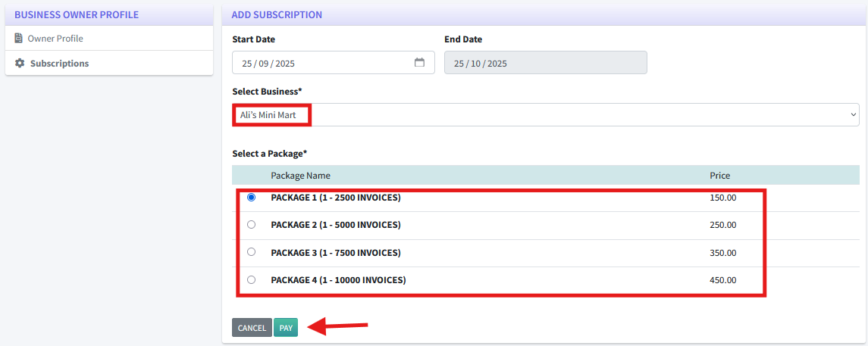
Task: Click the 250.00 price of Package 2
Action: point(722,225)
